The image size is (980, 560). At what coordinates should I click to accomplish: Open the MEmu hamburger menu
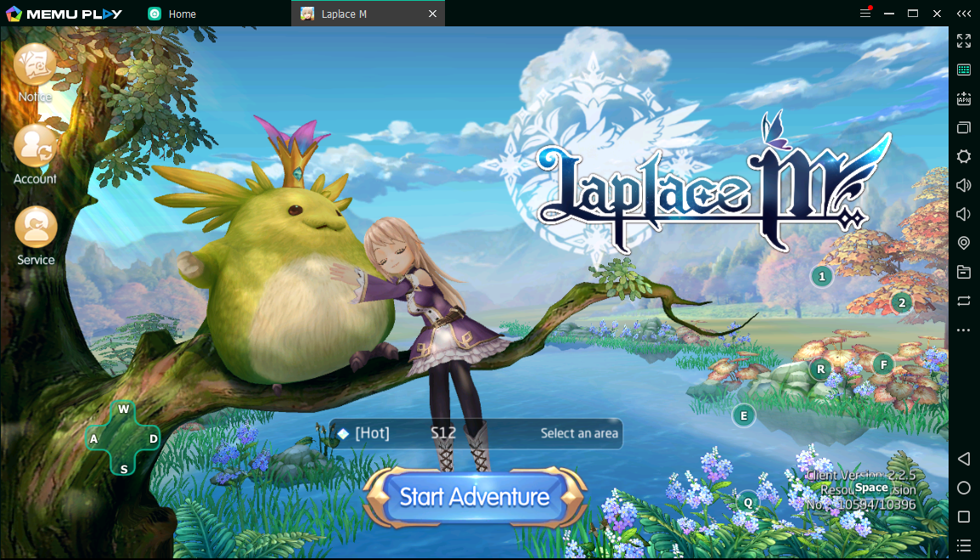(865, 14)
